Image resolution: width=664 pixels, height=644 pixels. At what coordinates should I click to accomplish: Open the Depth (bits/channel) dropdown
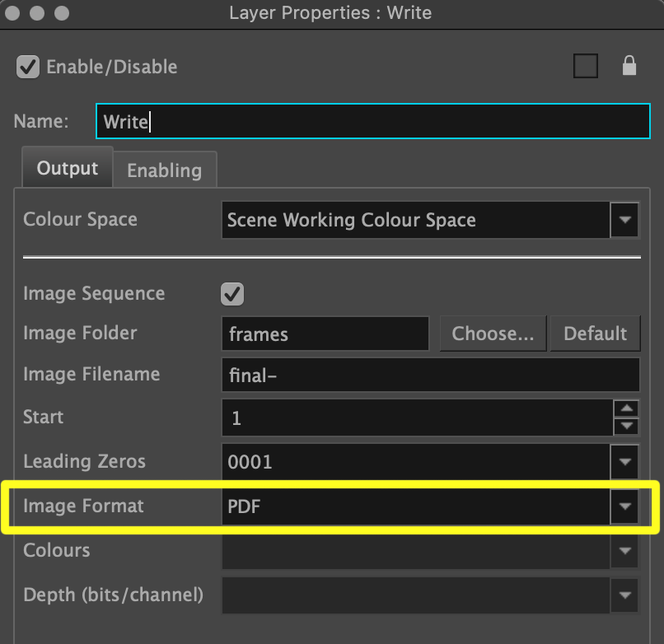(624, 594)
